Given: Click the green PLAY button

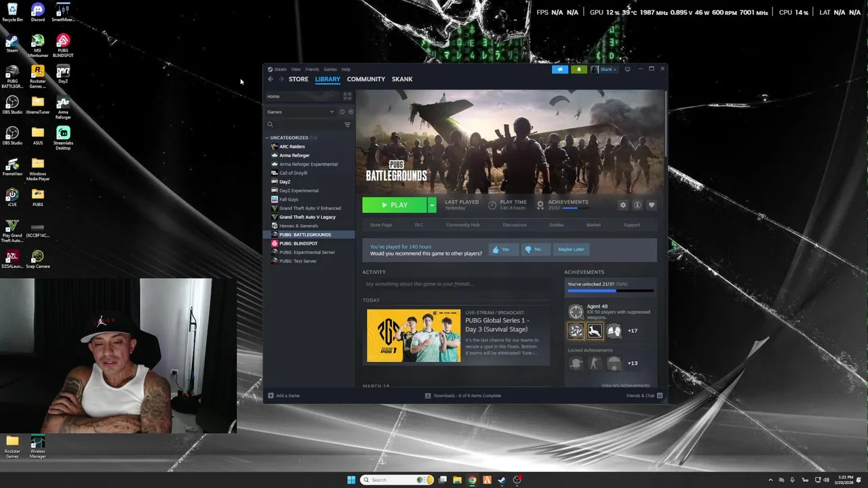Looking at the screenshot, I should (x=394, y=205).
